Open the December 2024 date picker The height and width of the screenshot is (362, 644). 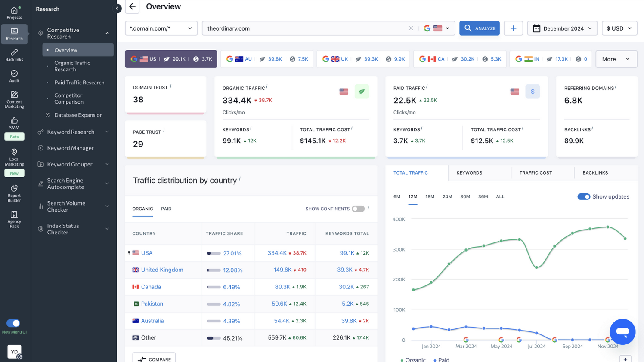click(562, 28)
